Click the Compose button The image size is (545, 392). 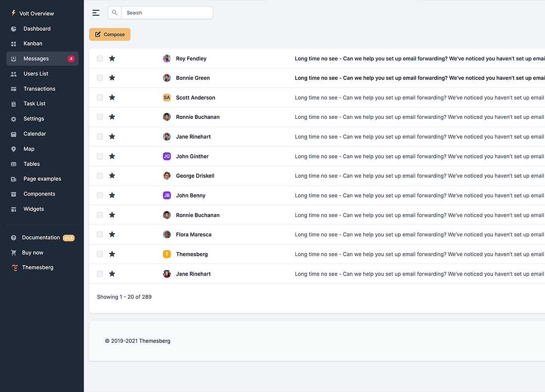(109, 34)
